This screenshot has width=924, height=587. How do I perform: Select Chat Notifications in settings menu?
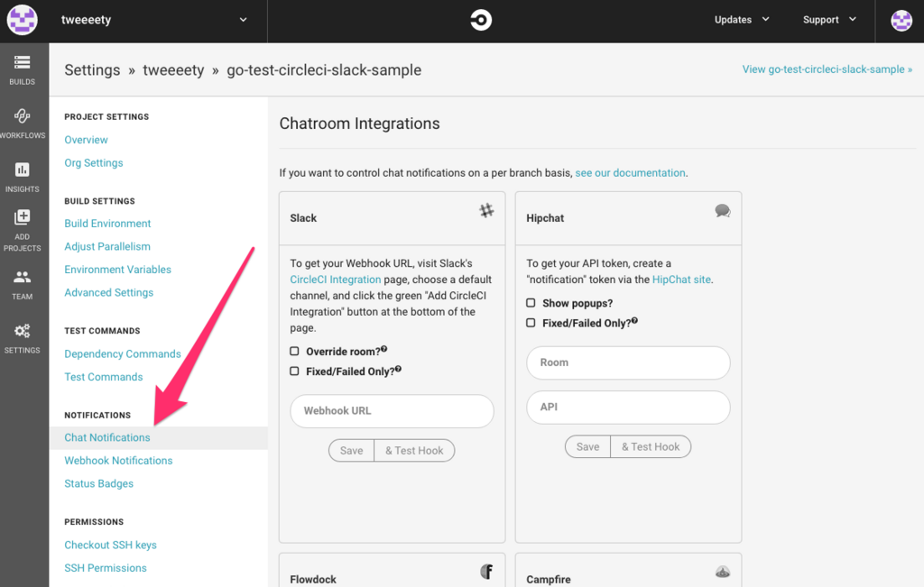click(107, 438)
